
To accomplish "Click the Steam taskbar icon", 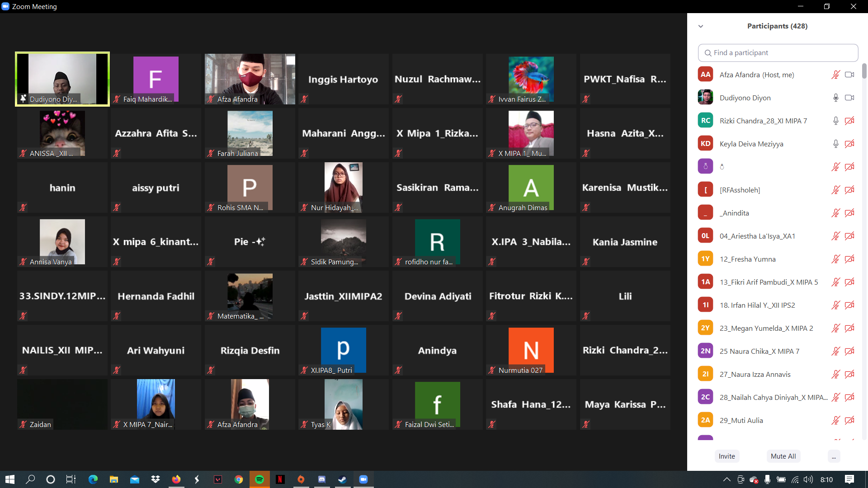I will [343, 479].
